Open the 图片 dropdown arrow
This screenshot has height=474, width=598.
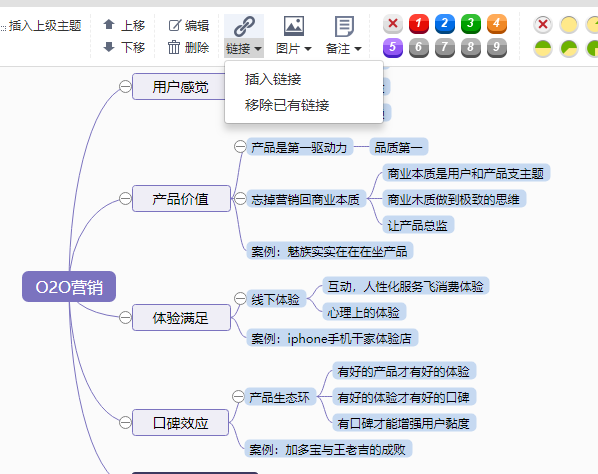[x=308, y=49]
